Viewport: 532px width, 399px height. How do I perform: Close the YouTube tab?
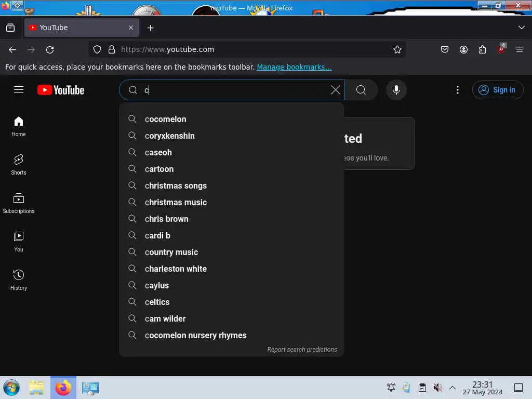[131, 28]
